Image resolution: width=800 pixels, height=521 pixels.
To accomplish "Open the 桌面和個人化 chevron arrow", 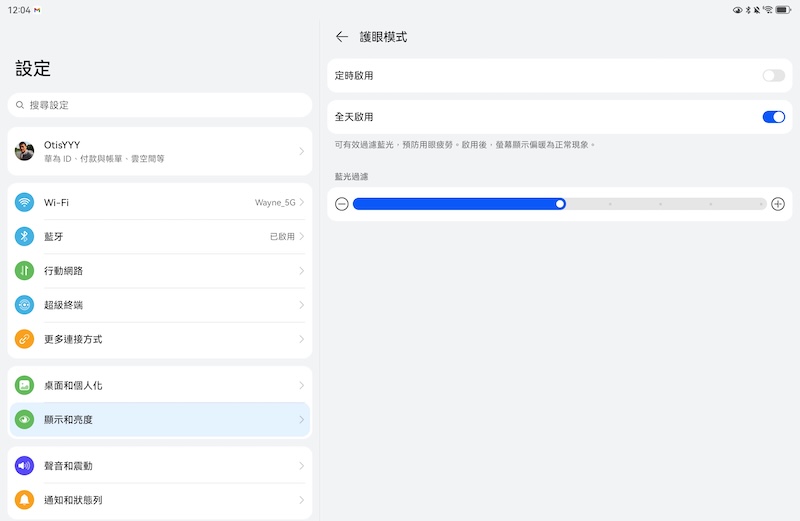I will (x=301, y=386).
